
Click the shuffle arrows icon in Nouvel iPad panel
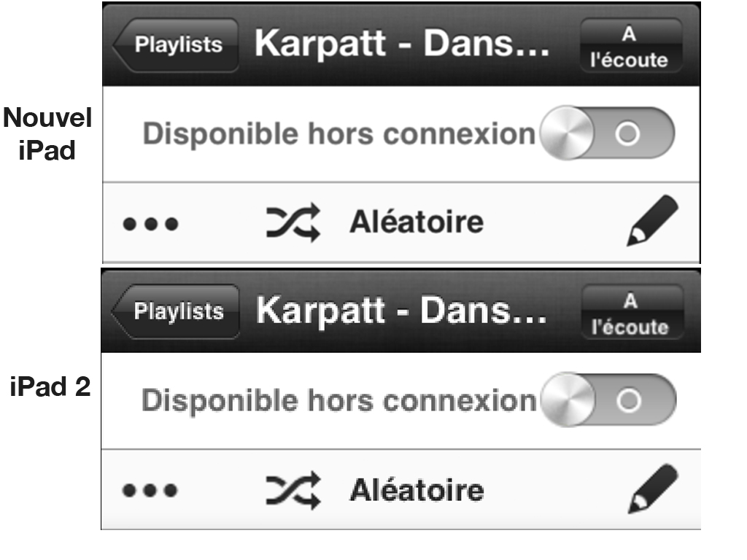click(293, 222)
